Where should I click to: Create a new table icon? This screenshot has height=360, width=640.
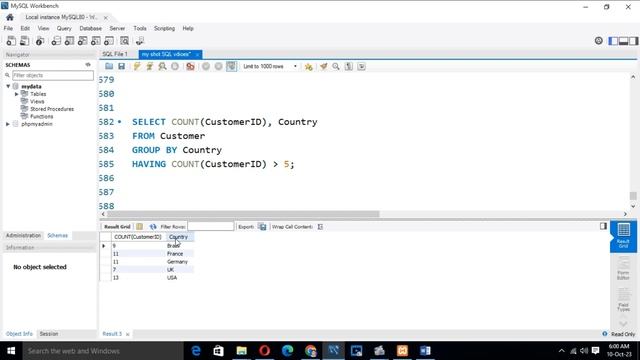(69, 41)
